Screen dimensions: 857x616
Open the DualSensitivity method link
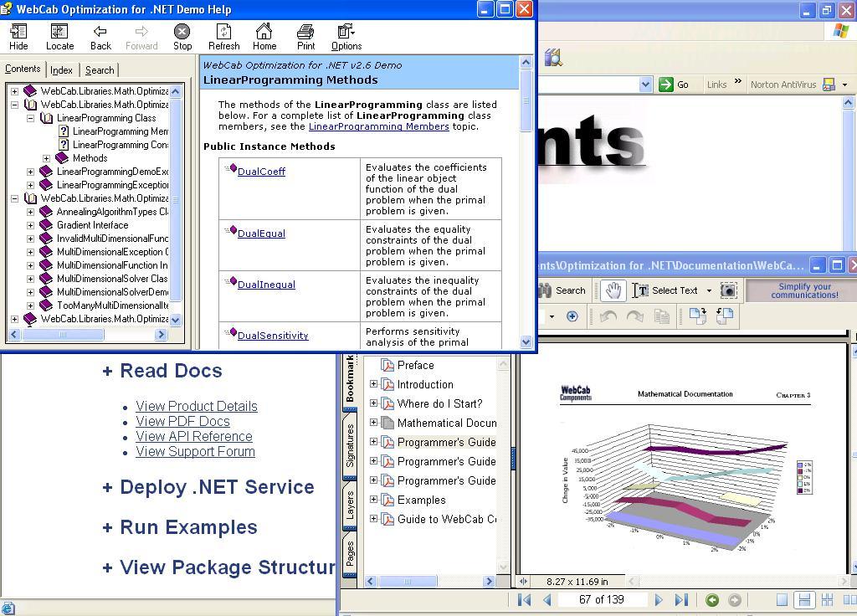tap(273, 336)
